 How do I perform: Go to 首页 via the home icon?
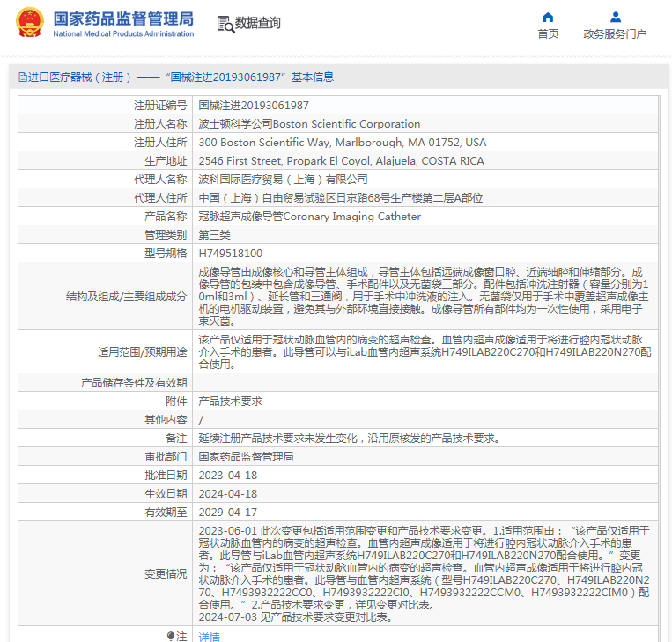pyautogui.click(x=548, y=17)
